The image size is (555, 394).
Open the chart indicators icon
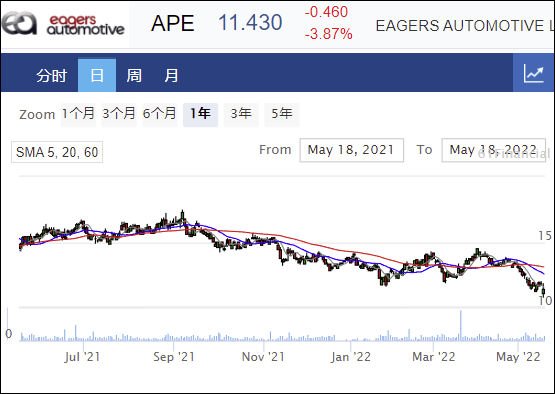[534, 73]
